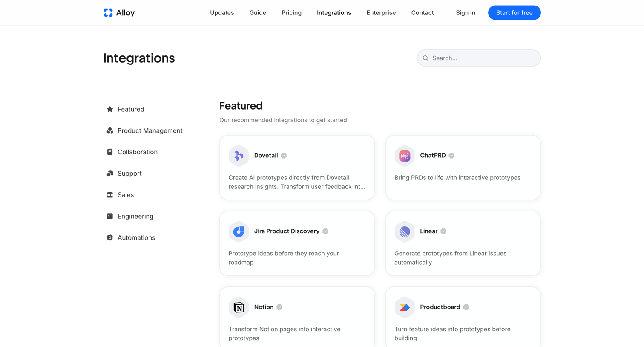This screenshot has width=644, height=347.
Task: Open the Linear card title
Action: click(x=429, y=231)
